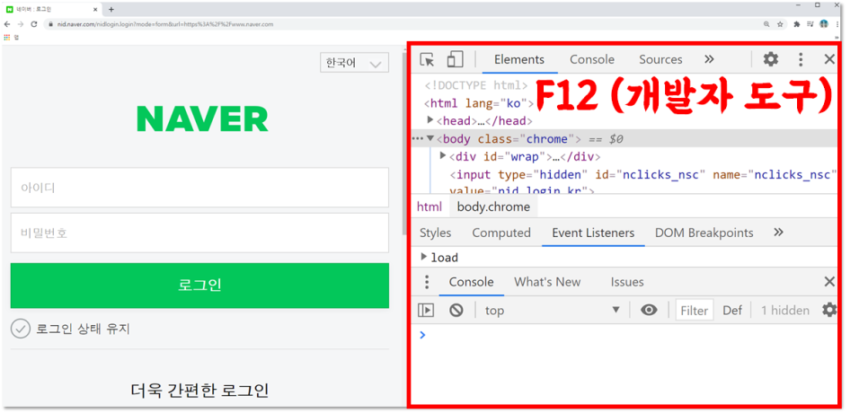
Task: Show the console sidebar icon
Action: click(425, 310)
